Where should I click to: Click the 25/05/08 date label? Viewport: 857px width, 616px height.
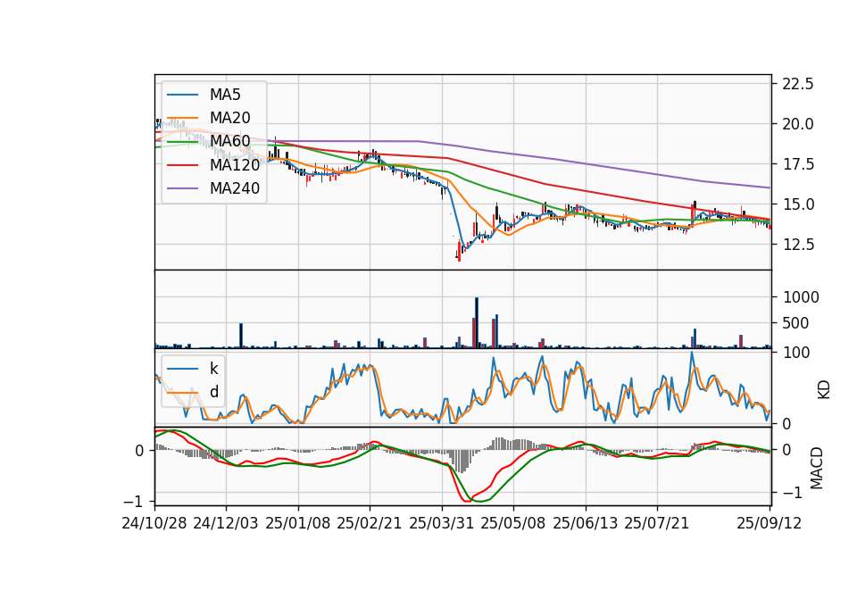(x=512, y=523)
